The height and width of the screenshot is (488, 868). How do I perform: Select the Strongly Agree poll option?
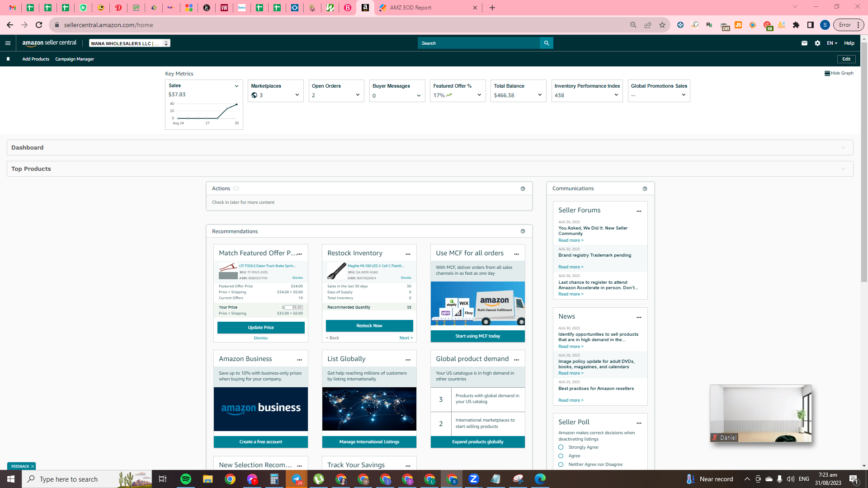tap(561, 447)
